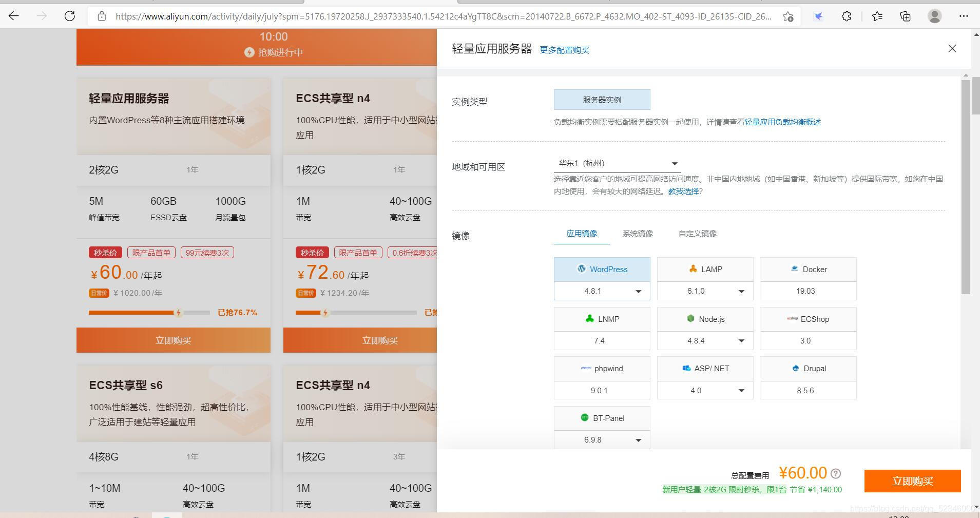
Task: Select the ECShop application image
Action: click(808, 319)
